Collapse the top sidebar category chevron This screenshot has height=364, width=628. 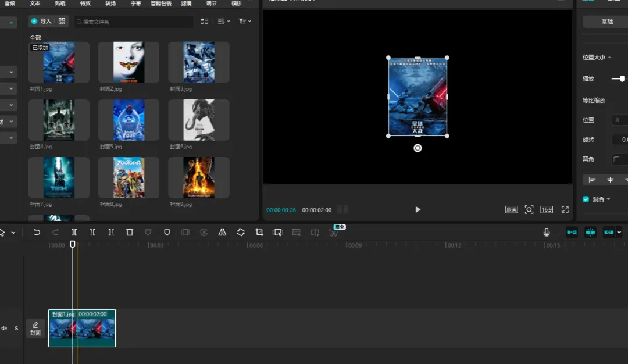[11, 23]
